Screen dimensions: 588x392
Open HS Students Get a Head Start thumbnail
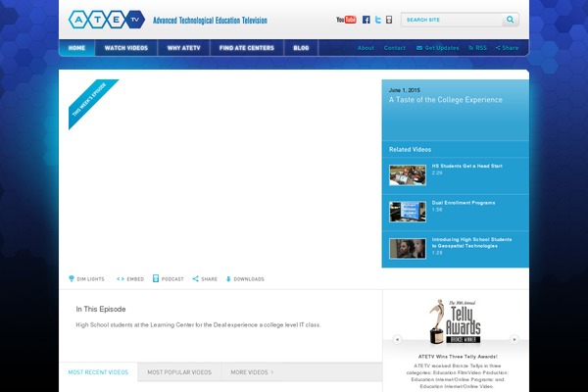[x=408, y=175]
